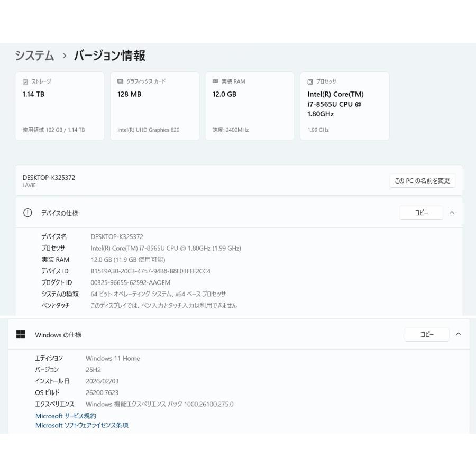Screen dimensions: 476x476
Task: Click the プロダクト ID label
Action: (57, 282)
